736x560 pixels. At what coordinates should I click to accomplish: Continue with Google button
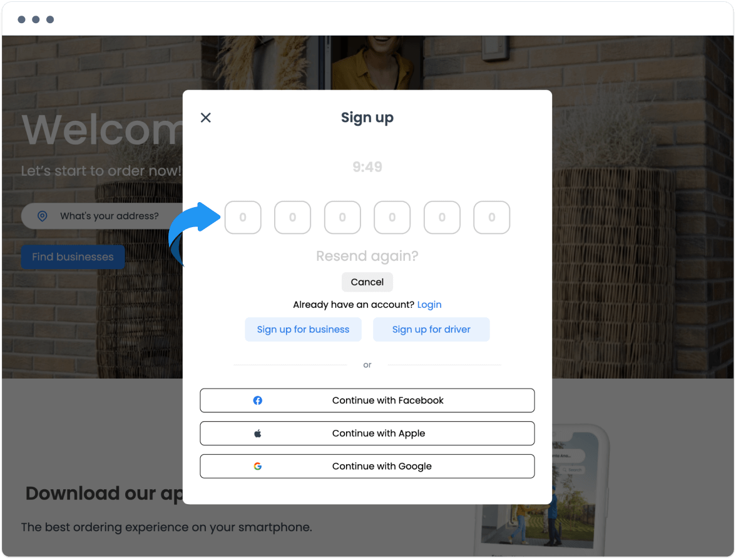(x=367, y=466)
